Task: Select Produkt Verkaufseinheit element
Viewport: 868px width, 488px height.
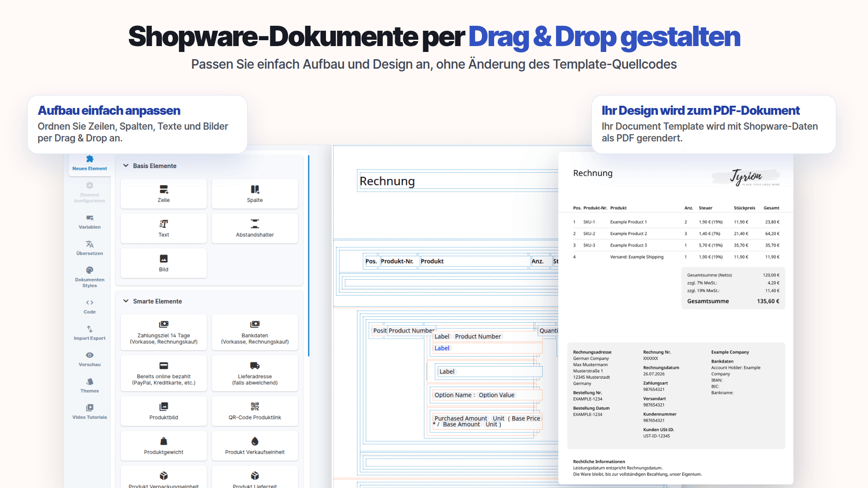Action: point(255,446)
